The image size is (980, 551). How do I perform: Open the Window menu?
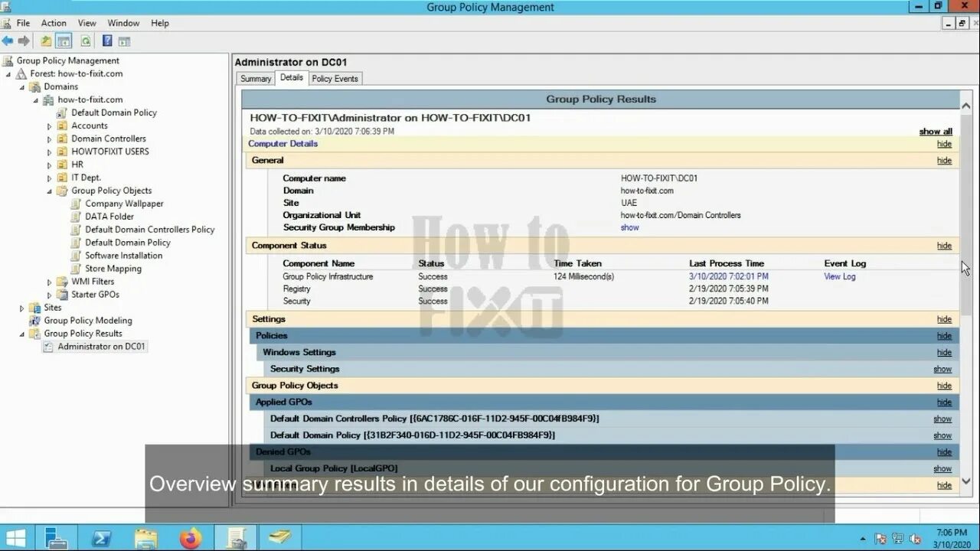click(123, 23)
